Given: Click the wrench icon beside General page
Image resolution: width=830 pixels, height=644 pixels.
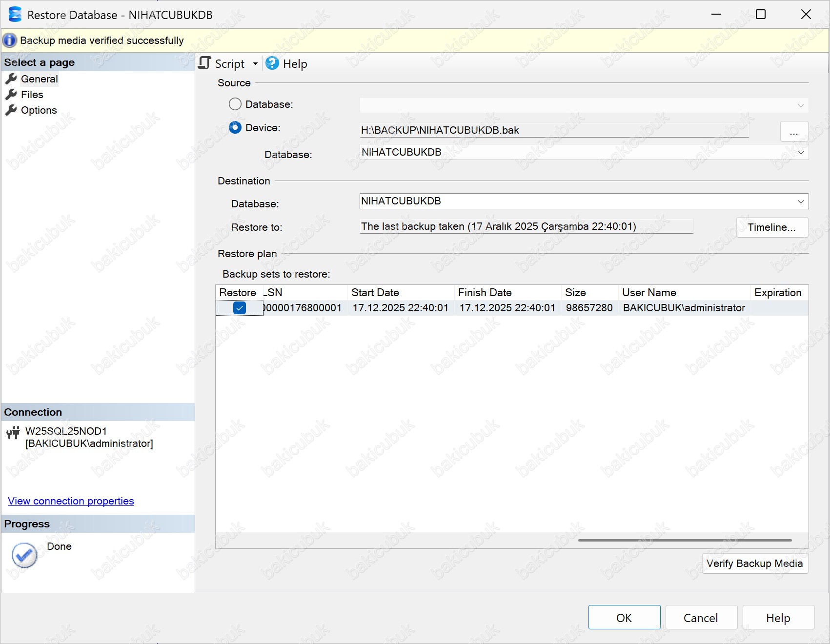Looking at the screenshot, I should (11, 79).
